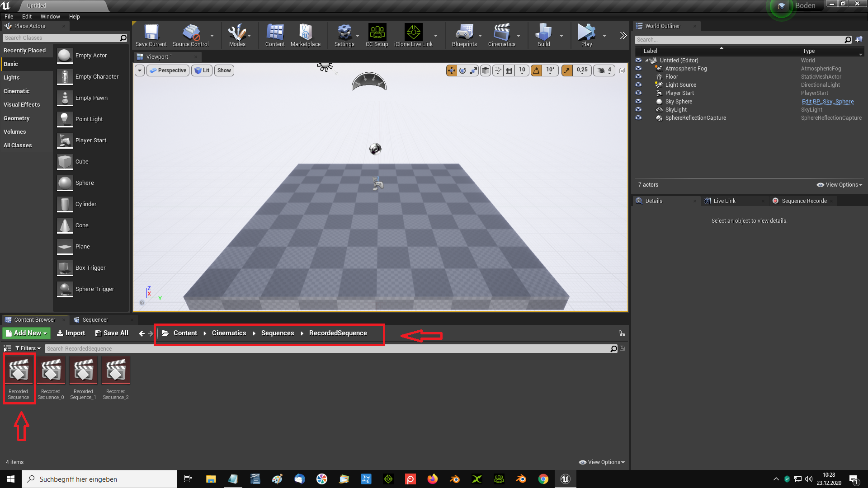This screenshot has width=868, height=488.
Task: Open Filters dropdown in Content Browser
Action: [x=28, y=348]
